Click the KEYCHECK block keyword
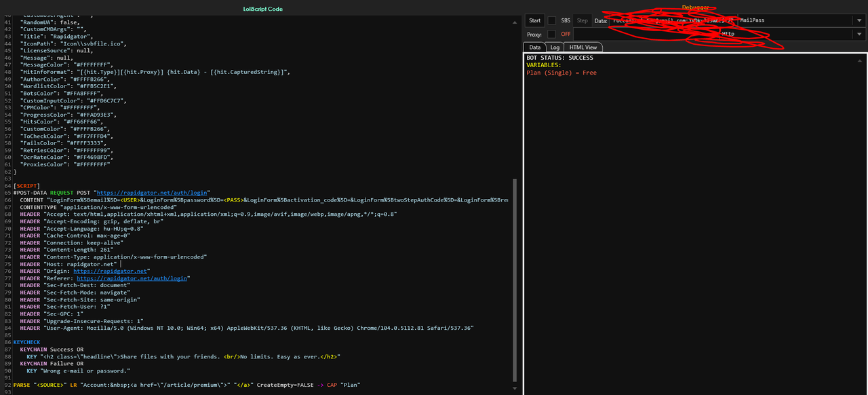Viewport: 868px width, 395px height. (x=26, y=342)
